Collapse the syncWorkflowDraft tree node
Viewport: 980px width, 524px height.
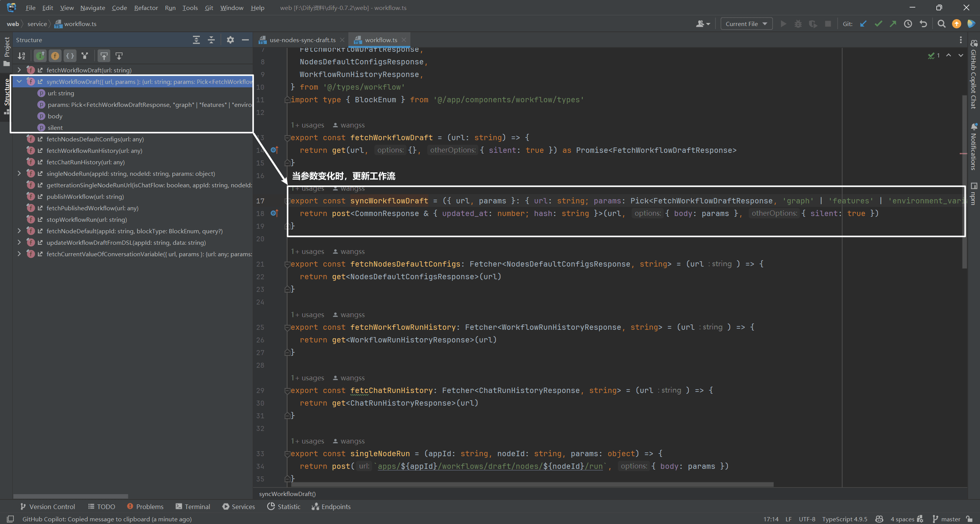tap(19, 82)
